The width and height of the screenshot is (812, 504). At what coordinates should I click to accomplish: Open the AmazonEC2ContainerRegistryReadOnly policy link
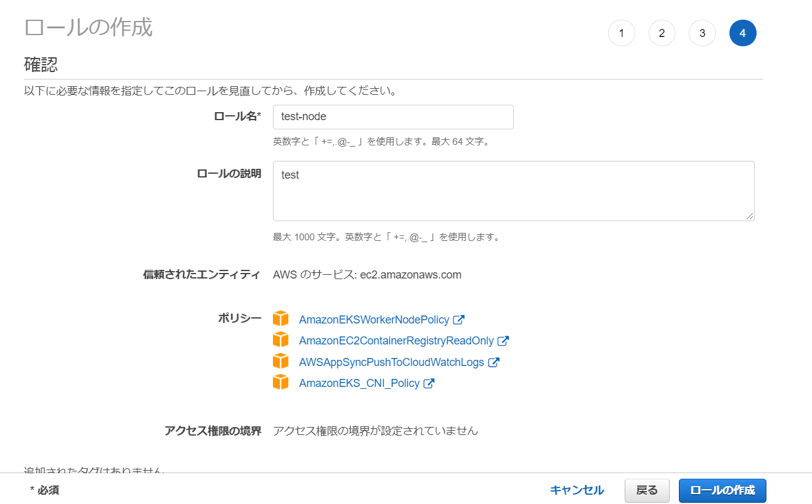(396, 341)
